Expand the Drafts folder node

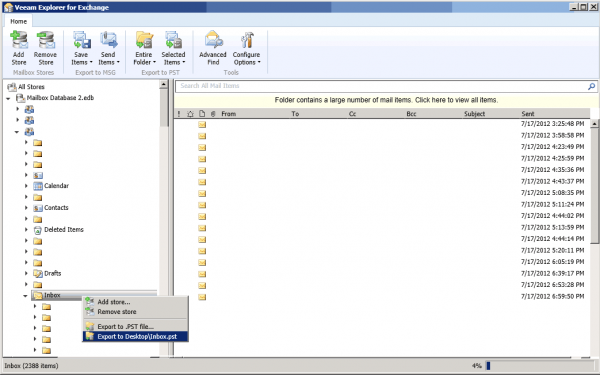pos(26,273)
